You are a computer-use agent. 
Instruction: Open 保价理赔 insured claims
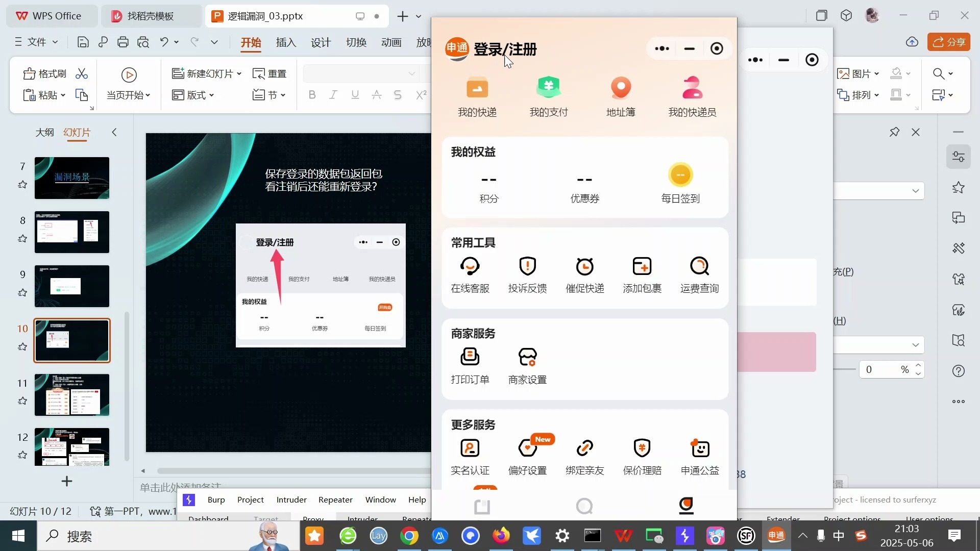coord(642,457)
